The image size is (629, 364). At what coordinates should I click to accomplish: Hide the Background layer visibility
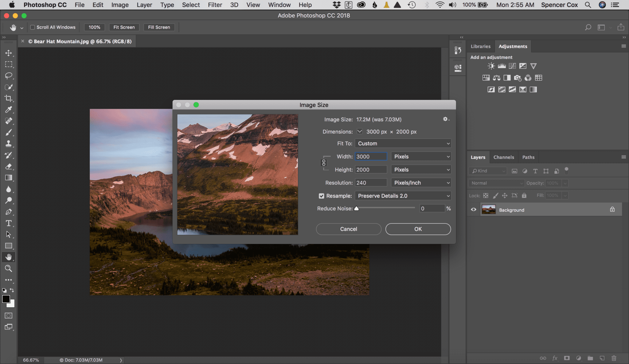pos(473,210)
